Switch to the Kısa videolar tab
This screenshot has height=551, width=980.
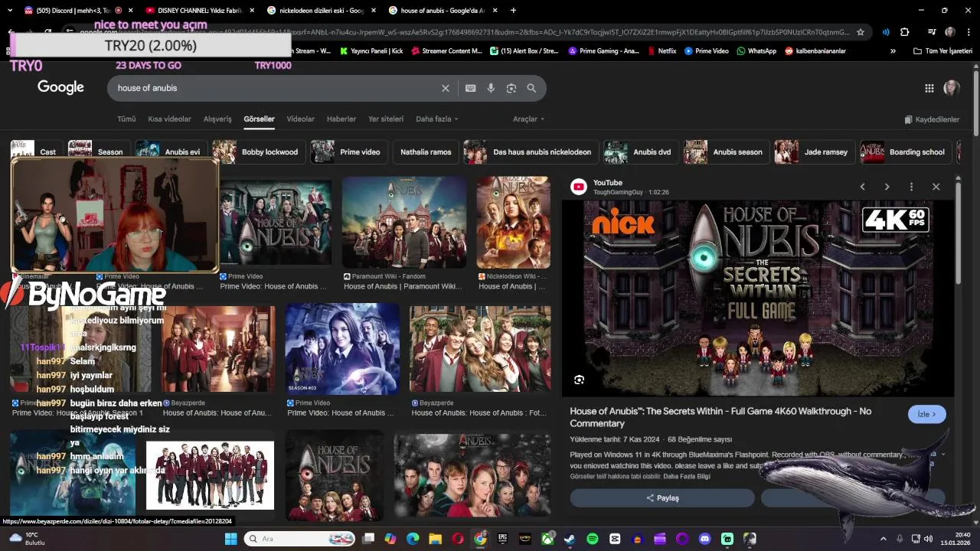(x=169, y=119)
